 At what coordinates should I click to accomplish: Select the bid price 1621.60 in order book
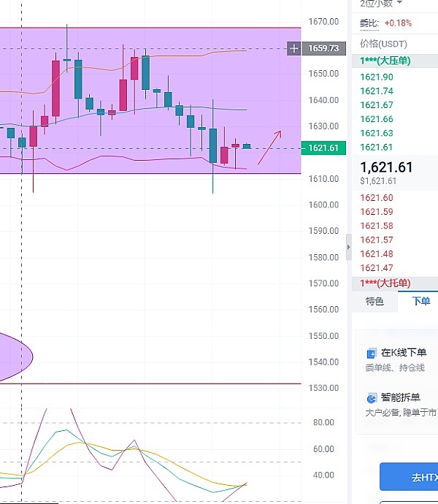[377, 198]
